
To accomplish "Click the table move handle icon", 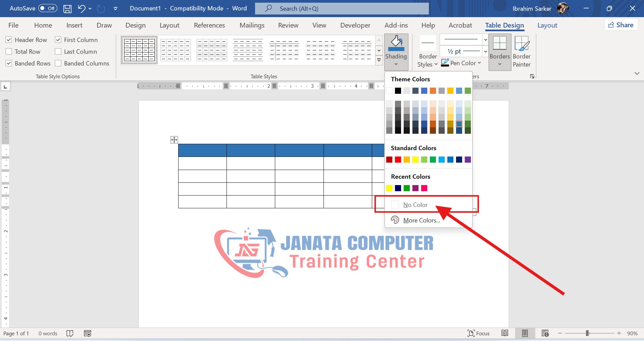I will pos(174,140).
